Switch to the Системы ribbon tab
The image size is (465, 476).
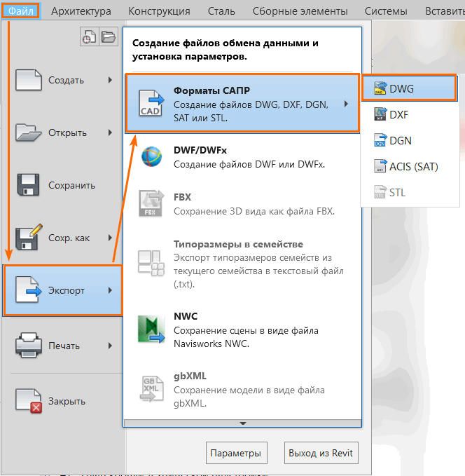pos(386,11)
